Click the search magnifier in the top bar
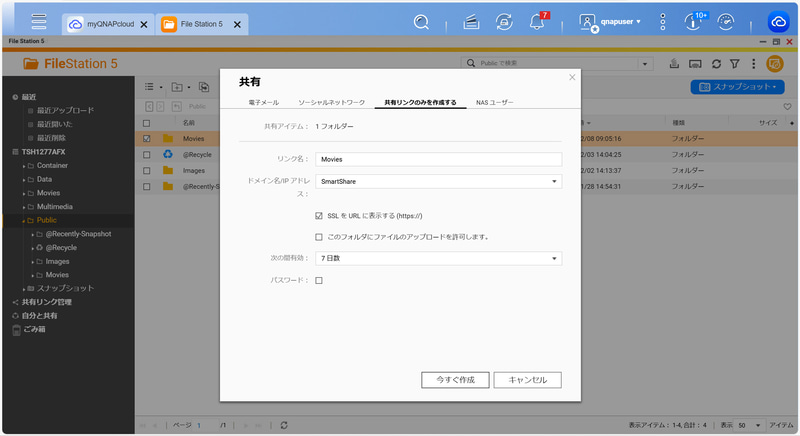 coord(421,22)
